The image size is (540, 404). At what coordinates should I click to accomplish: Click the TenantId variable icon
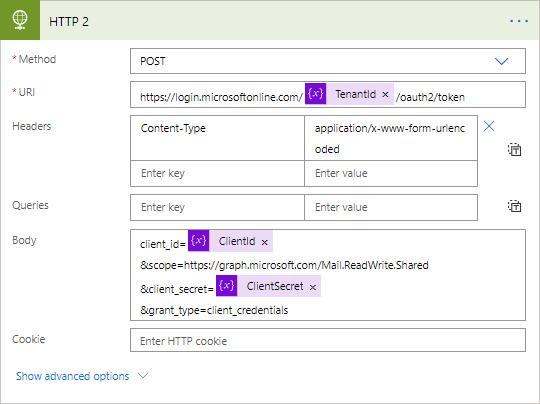pos(315,94)
